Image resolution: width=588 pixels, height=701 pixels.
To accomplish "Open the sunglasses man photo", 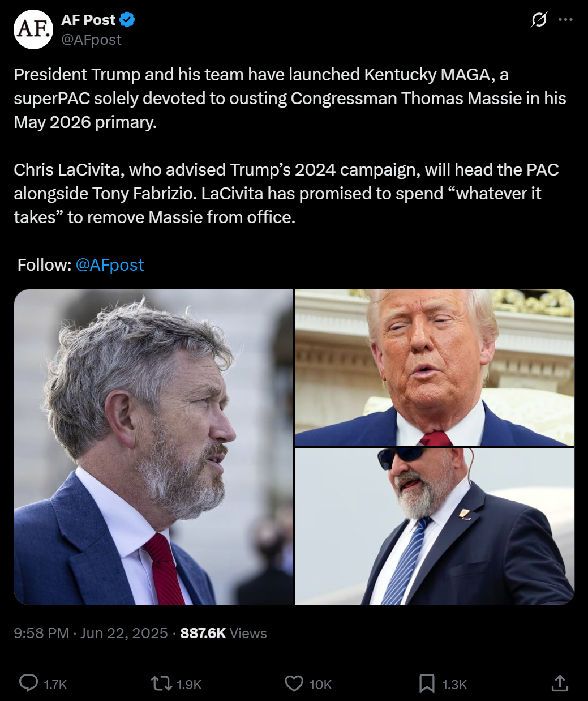I will [x=435, y=526].
